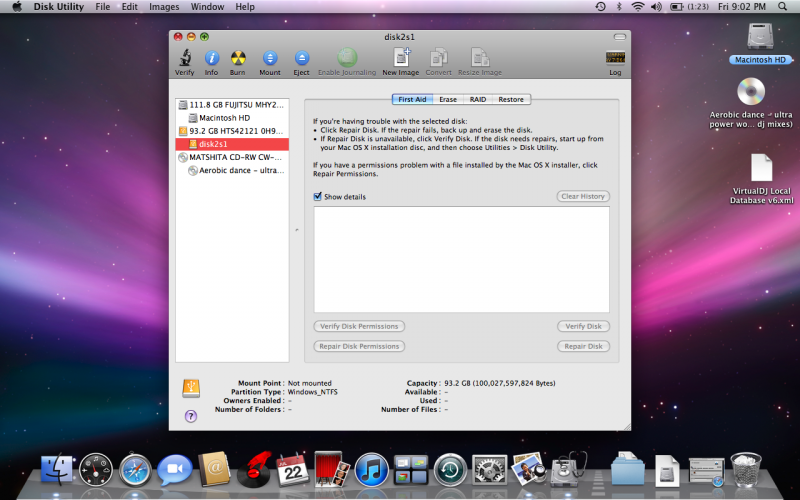Click the clock showing Fri 9:02 PM
This screenshot has width=800, height=500.
[x=742, y=7]
